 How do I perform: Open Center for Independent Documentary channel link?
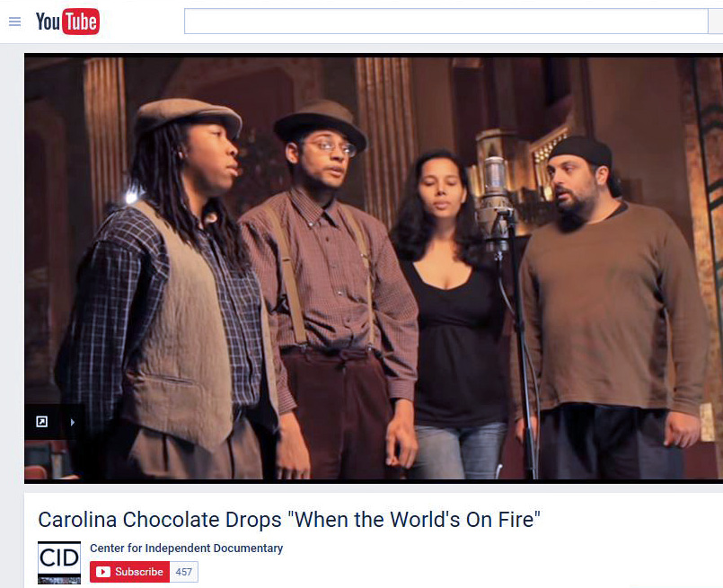pyautogui.click(x=186, y=549)
